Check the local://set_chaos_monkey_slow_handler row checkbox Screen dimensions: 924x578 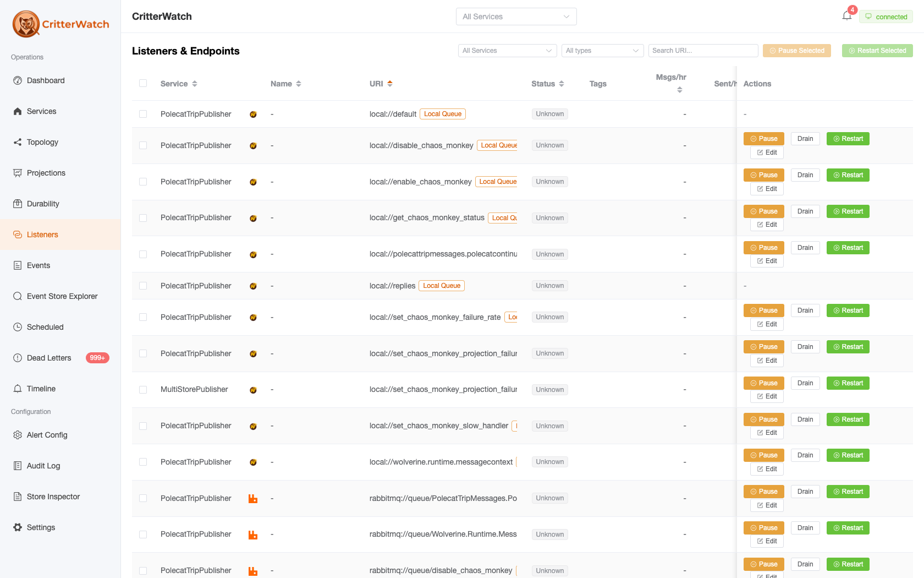(143, 426)
